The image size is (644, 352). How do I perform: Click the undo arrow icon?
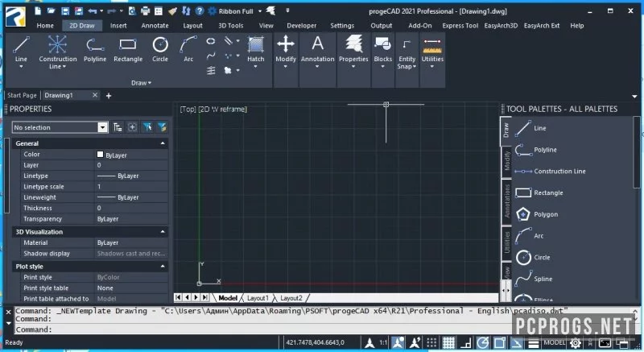pyautogui.click(x=93, y=11)
